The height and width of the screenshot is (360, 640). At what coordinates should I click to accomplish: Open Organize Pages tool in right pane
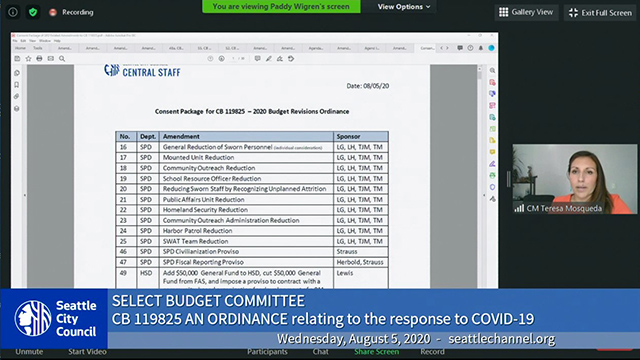pyautogui.click(x=493, y=129)
